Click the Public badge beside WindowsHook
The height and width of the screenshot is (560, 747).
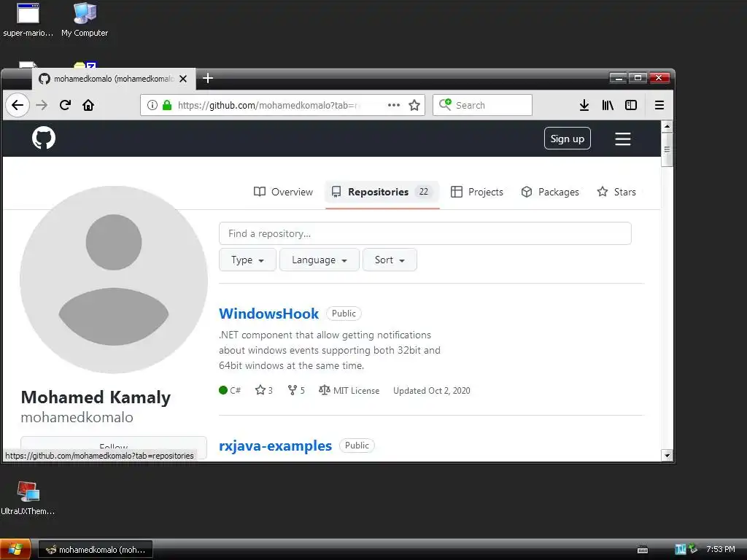344,314
